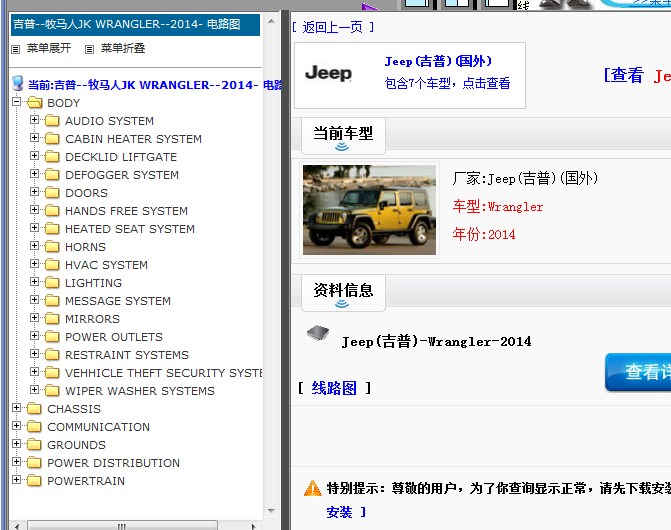This screenshot has height=530, width=671.
Task: Click the POWER OUTLETS folder icon
Action: [x=52, y=336]
